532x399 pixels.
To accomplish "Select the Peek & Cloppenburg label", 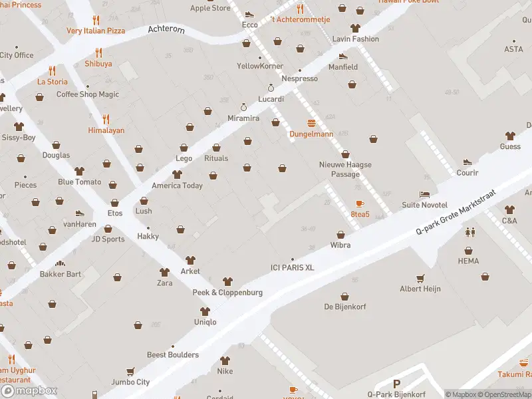I will coord(227,293).
